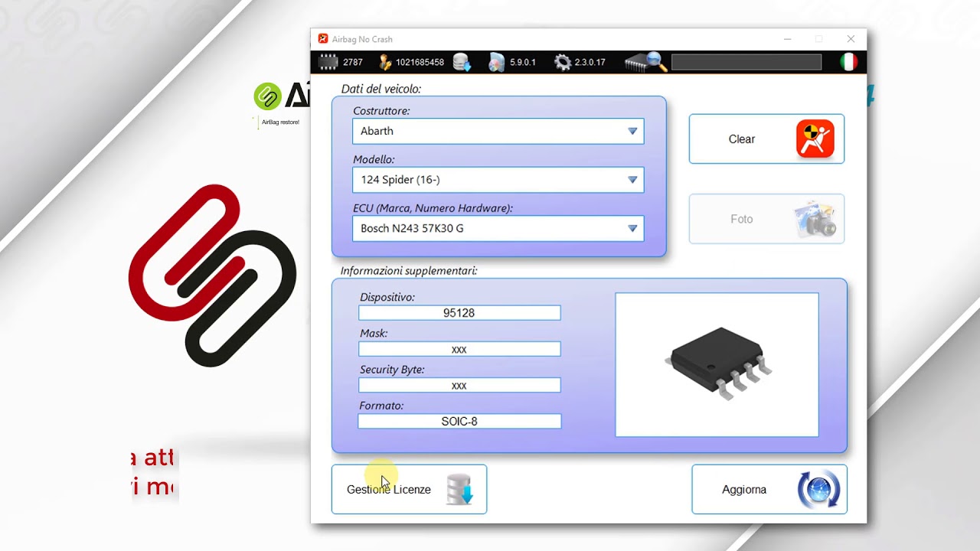The image size is (980, 551).
Task: Click the Formato label
Action: pyautogui.click(x=381, y=406)
